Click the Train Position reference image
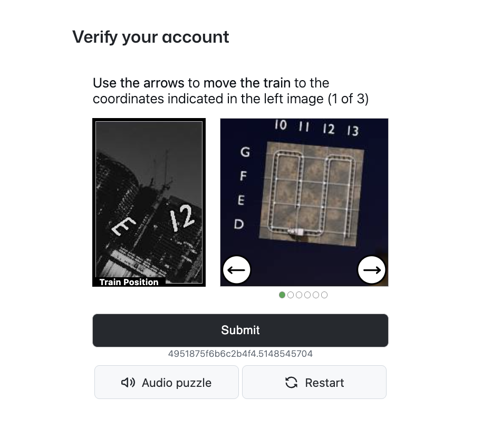 coord(149,202)
